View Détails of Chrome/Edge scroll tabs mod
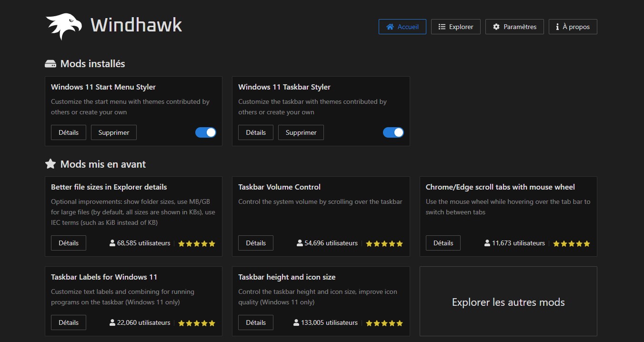Screen dimensions: 644x342 click(443, 243)
